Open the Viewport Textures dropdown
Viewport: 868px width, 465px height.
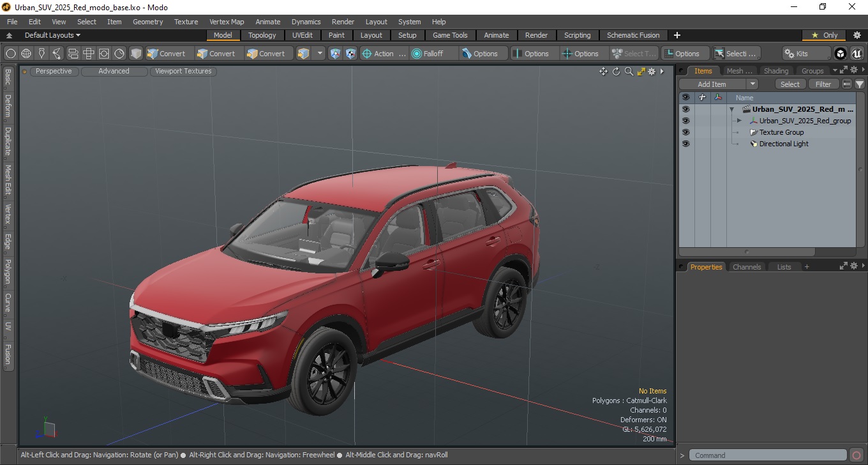[183, 72]
